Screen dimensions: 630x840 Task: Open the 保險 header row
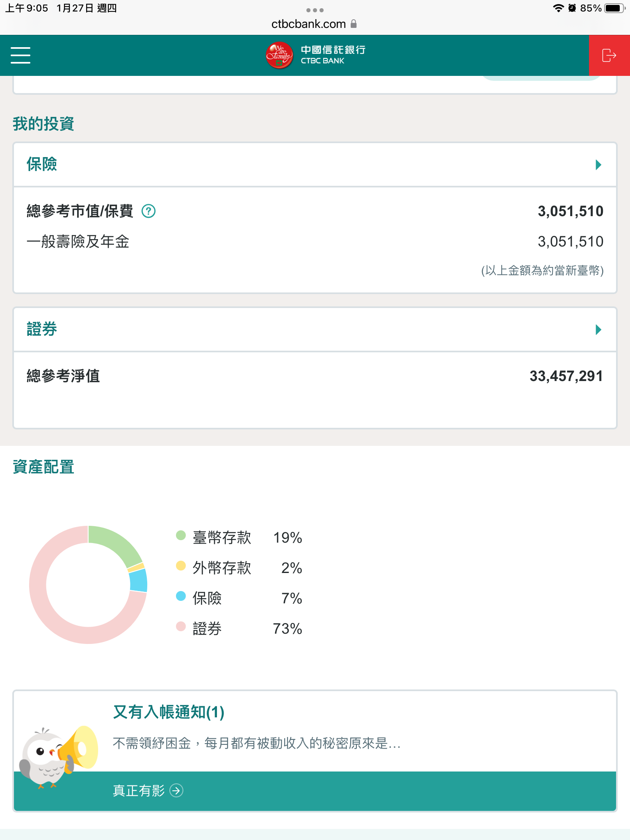tap(315, 165)
